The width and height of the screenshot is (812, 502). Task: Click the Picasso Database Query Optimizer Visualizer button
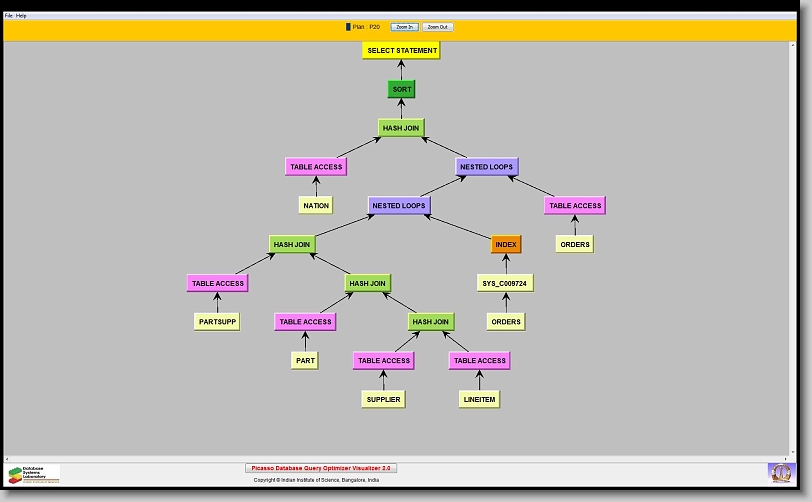point(321,468)
